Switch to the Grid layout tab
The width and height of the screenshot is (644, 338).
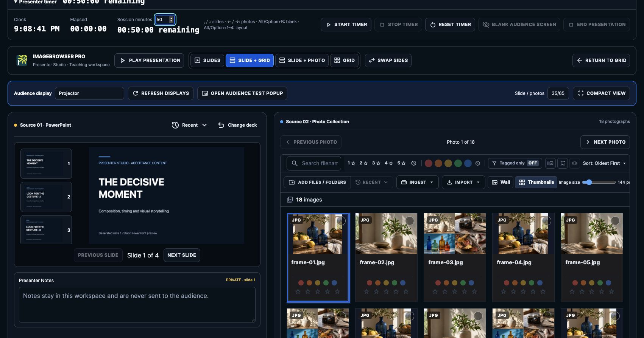[x=345, y=60]
